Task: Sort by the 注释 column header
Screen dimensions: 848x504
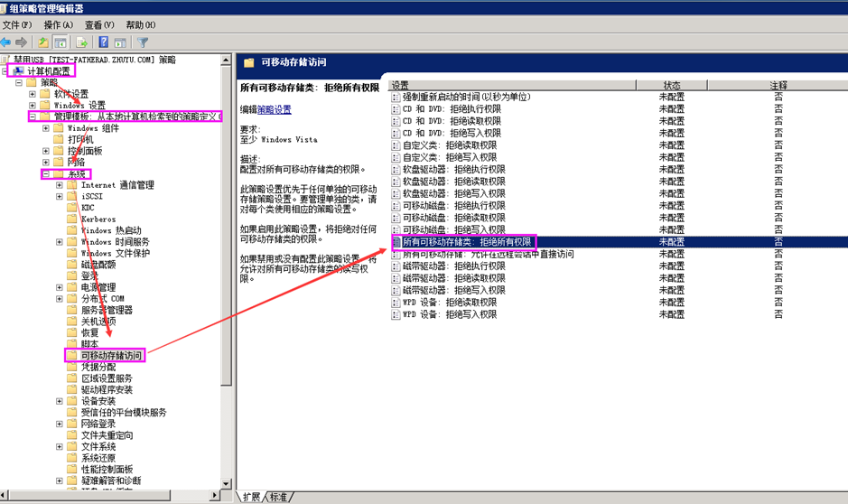Action: 778,86
